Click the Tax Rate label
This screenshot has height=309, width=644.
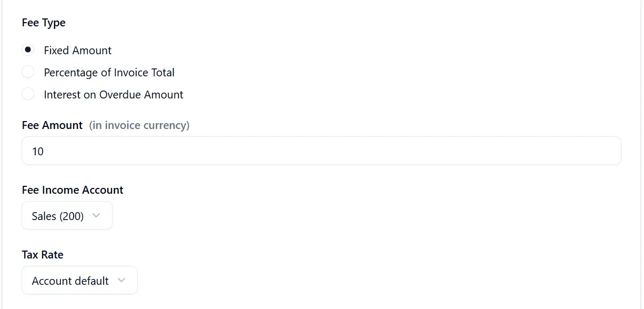(43, 255)
